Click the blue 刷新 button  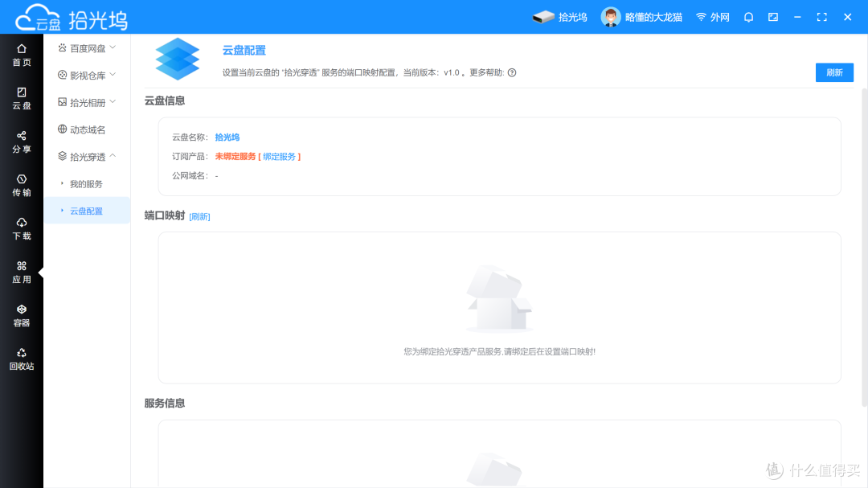coord(834,72)
